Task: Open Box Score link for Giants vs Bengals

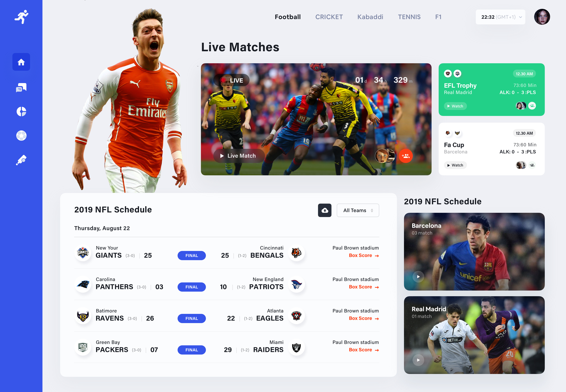Action: [364, 255]
